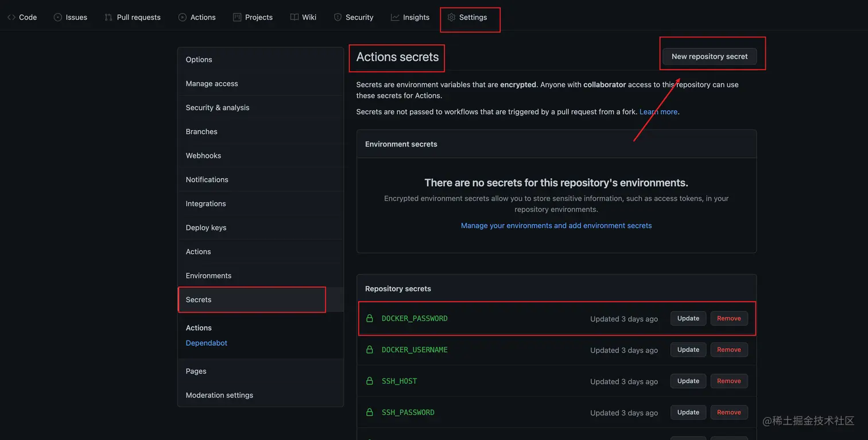
Task: Open Branches settings
Action: (x=261, y=132)
